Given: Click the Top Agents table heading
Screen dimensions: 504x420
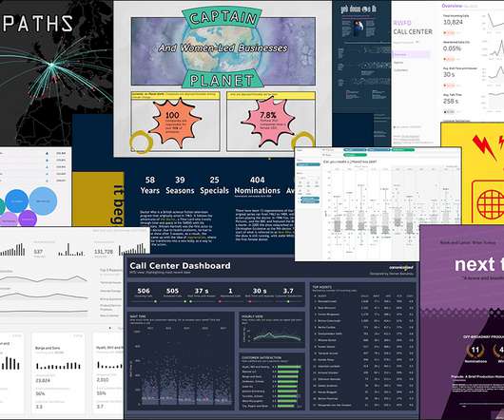Looking at the screenshot, I should coord(322,287).
